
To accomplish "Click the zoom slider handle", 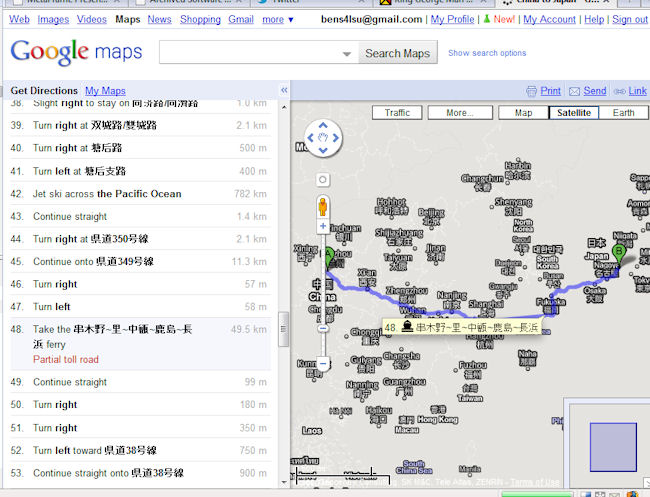I will point(322,327).
